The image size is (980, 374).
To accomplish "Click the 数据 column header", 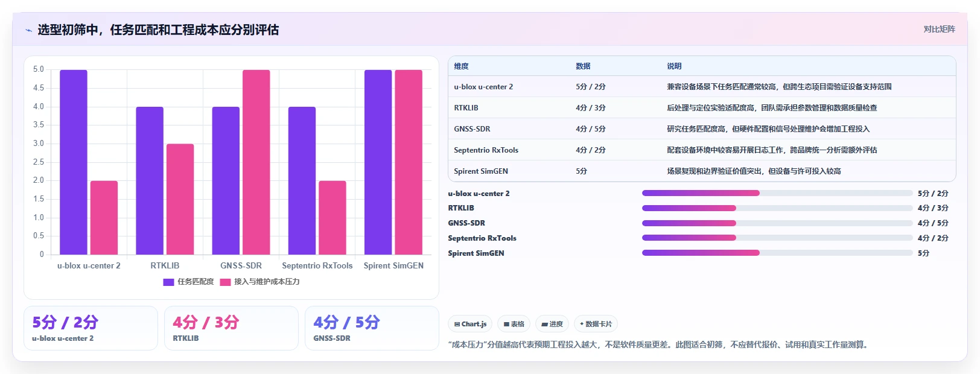I will click(583, 66).
